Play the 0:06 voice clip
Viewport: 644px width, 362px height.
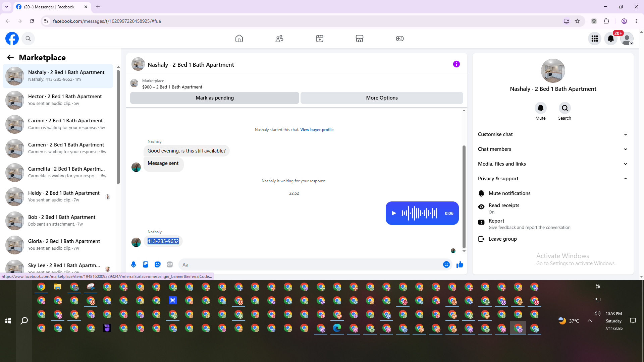coord(394,213)
